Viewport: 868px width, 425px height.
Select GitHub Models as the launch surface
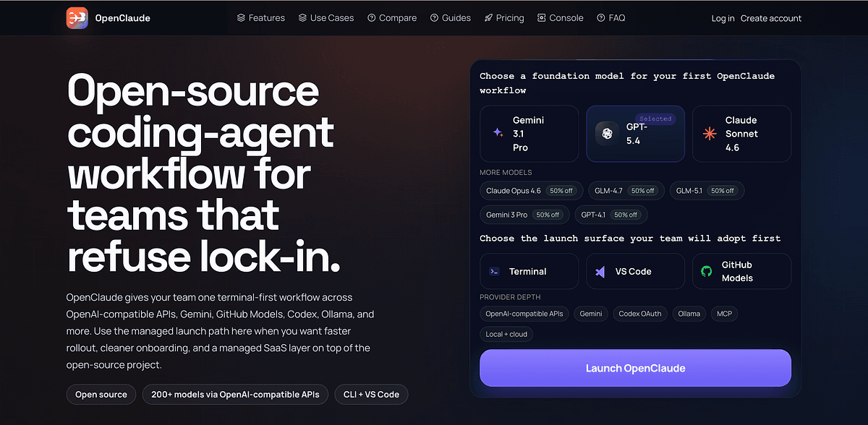point(741,271)
